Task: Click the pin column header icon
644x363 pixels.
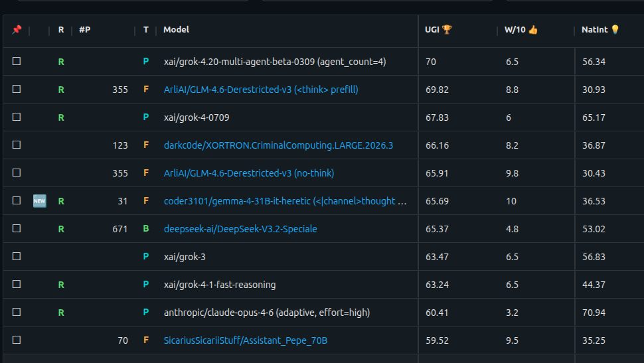Action: tap(17, 30)
